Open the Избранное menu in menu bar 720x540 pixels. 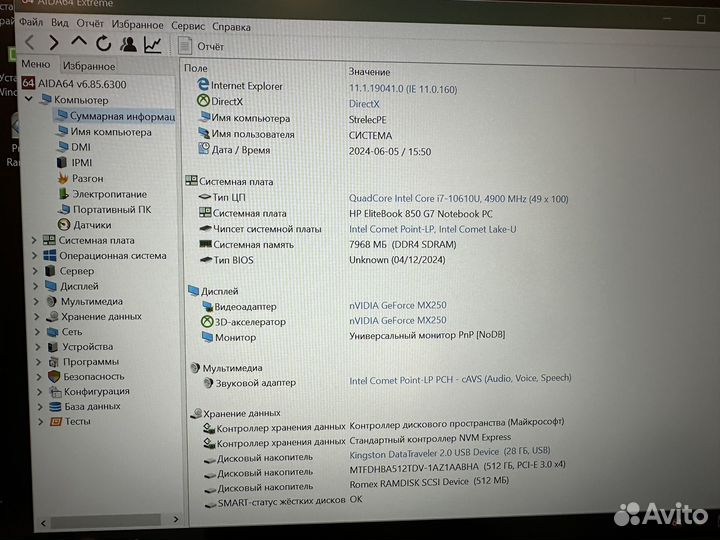tap(137, 25)
